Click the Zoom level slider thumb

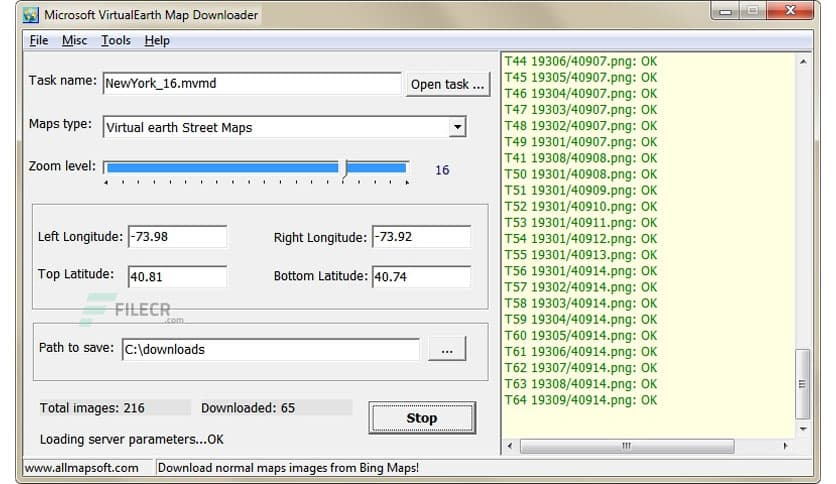[345, 168]
